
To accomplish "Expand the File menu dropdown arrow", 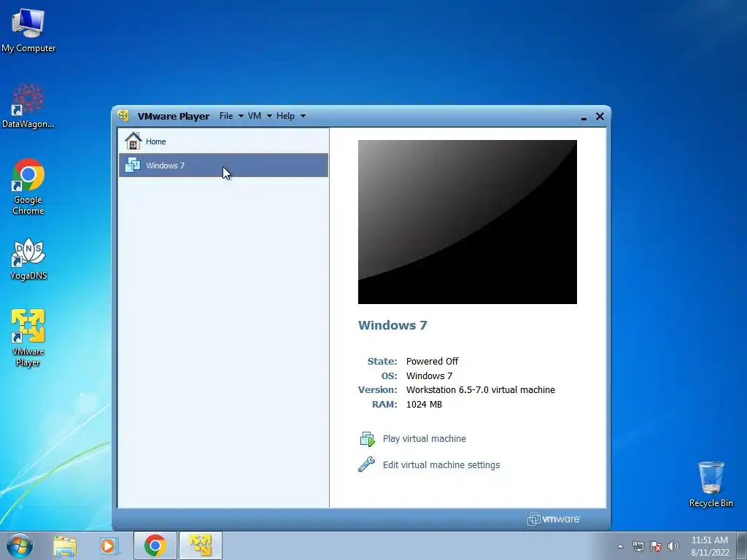I will [x=241, y=116].
